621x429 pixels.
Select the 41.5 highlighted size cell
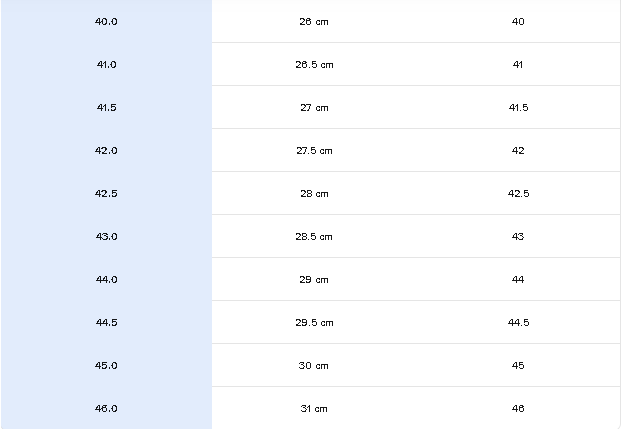106,107
